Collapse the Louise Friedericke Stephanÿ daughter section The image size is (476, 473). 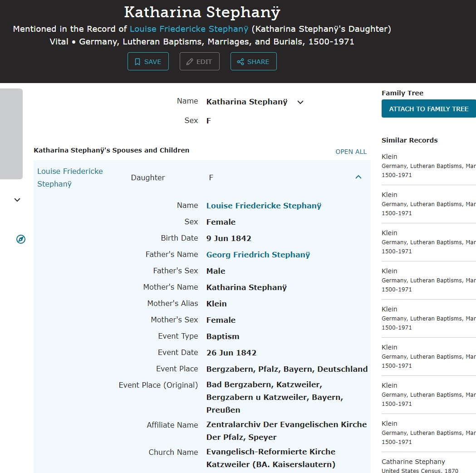coord(358,177)
